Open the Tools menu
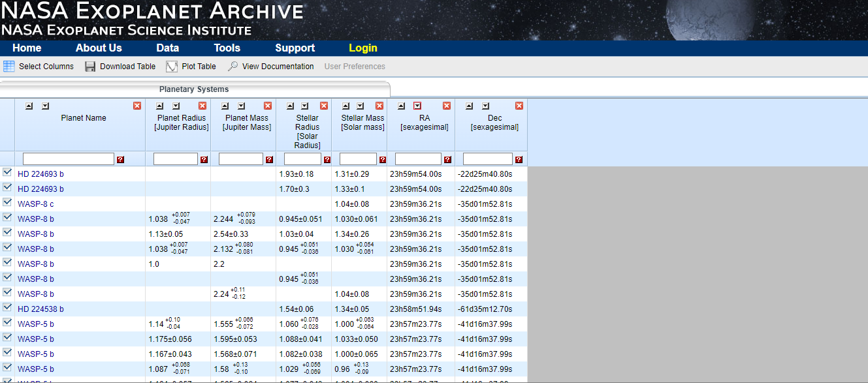 [227, 48]
